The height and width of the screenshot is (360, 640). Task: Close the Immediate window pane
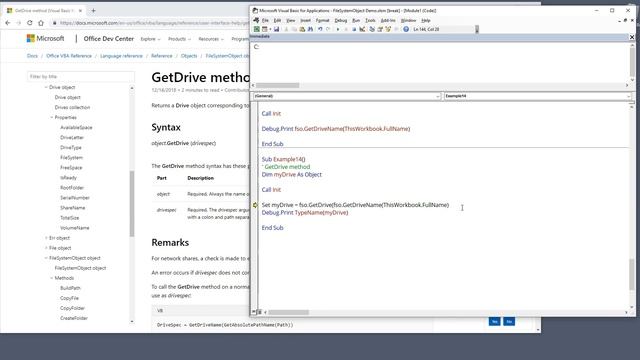[x=632, y=37]
